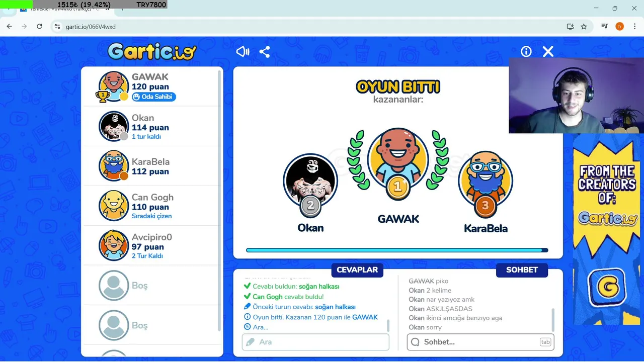Click 'Okan 2 kelime' chat message

pos(430,290)
